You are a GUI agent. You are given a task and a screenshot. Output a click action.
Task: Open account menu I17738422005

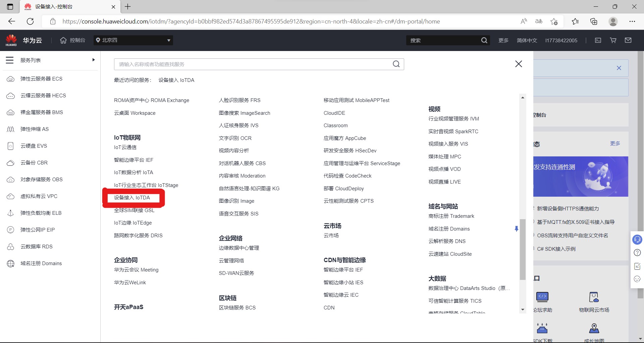[561, 40]
